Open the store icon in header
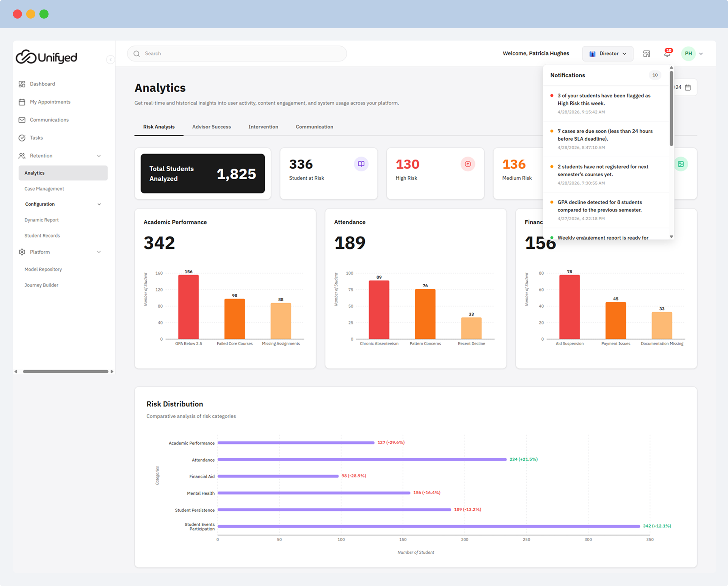The width and height of the screenshot is (728, 586). [647, 54]
